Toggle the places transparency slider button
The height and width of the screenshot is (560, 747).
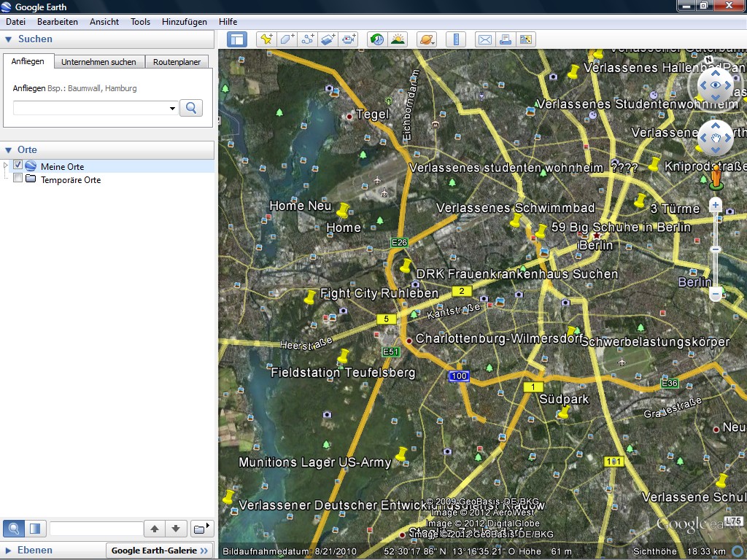35,529
